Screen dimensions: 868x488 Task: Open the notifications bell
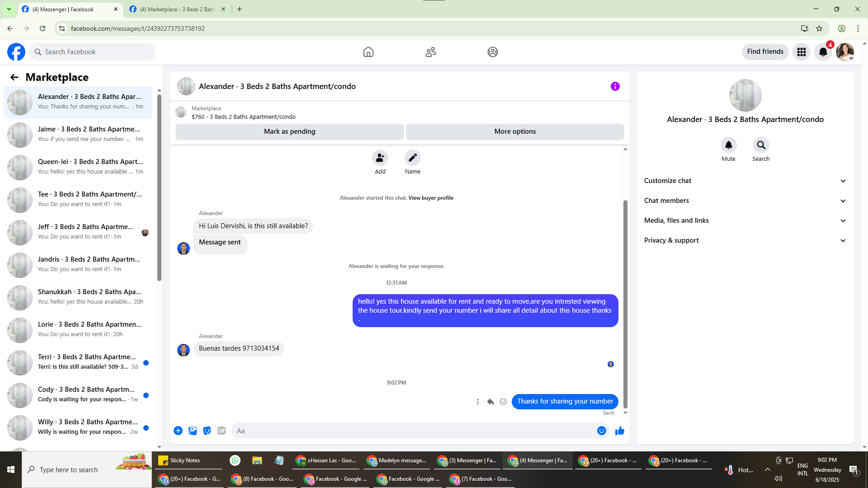pyautogui.click(x=823, y=52)
